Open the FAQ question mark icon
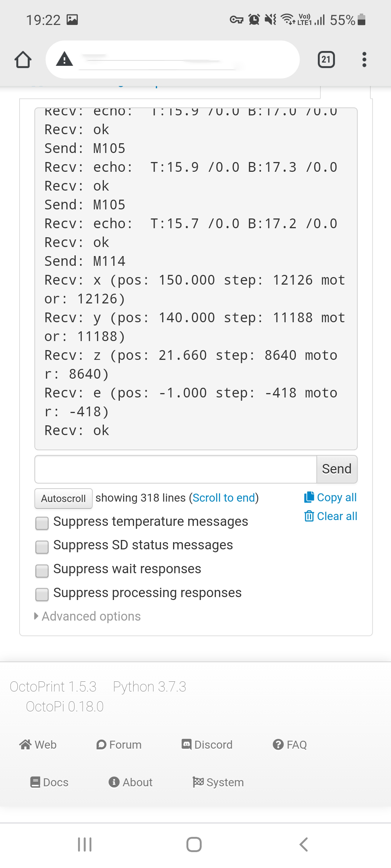Viewport: 391px width, 868px height. (x=277, y=744)
